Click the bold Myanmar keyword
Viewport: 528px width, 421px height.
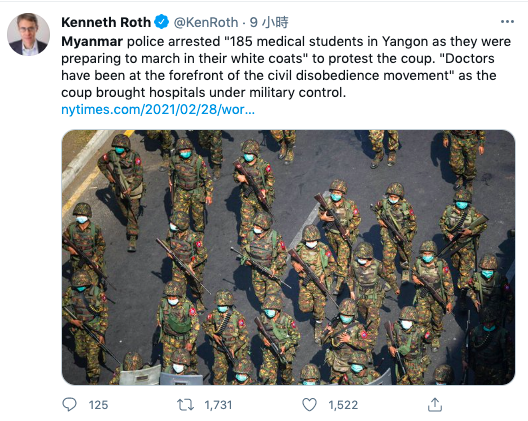tap(92, 42)
